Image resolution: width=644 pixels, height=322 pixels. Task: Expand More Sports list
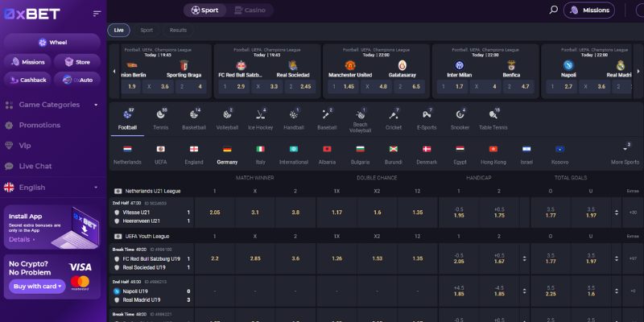(625, 155)
